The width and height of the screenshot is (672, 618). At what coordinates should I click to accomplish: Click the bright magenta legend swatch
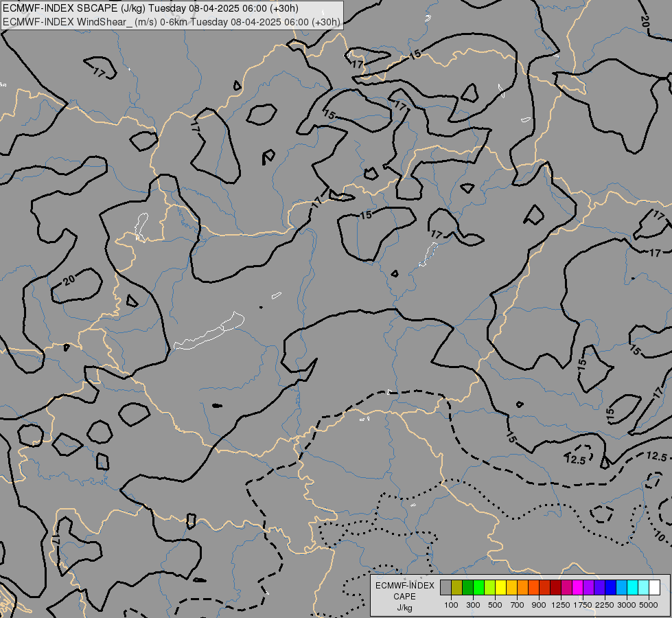(x=578, y=587)
